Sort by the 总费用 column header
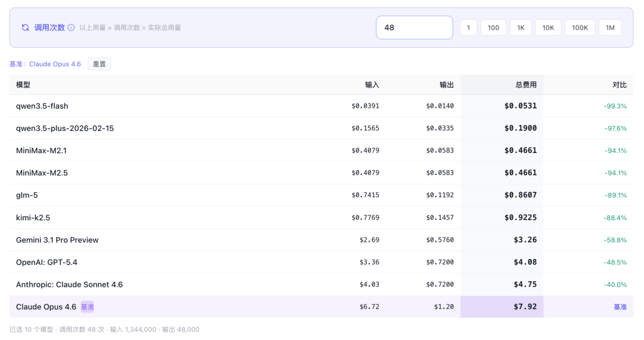Image resolution: width=644 pixels, height=340 pixels. pos(525,85)
